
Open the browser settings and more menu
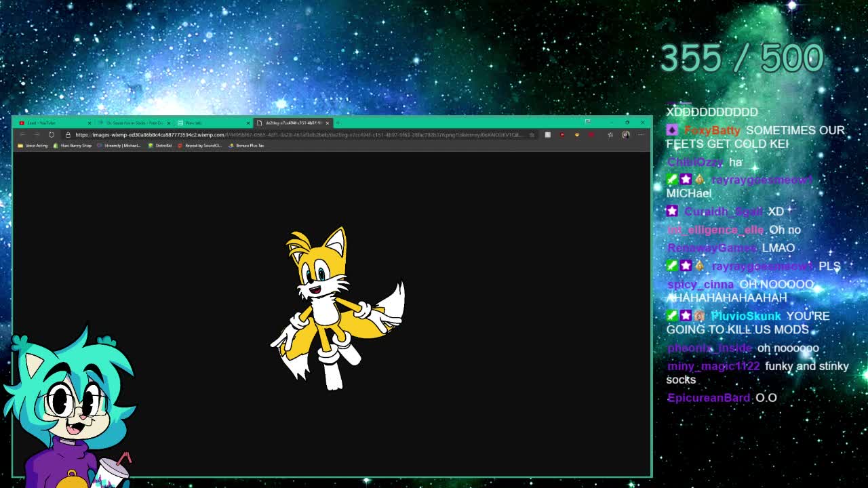click(x=641, y=134)
